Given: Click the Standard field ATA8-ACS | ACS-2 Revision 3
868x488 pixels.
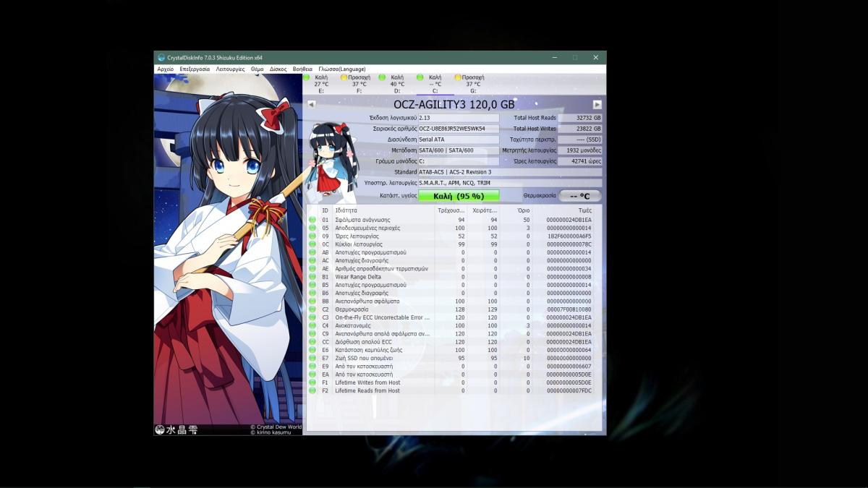Looking at the screenshot, I should [510, 172].
